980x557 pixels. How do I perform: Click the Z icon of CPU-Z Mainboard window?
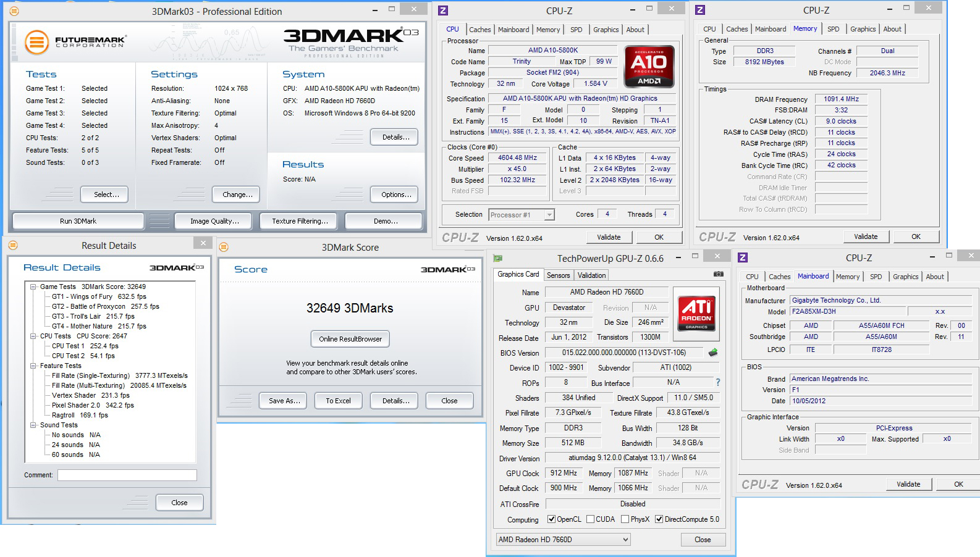click(743, 258)
